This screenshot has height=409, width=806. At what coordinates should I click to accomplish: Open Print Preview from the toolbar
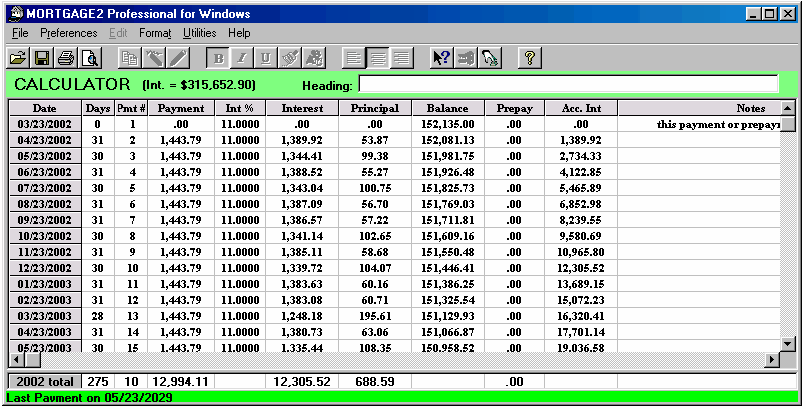tap(90, 58)
